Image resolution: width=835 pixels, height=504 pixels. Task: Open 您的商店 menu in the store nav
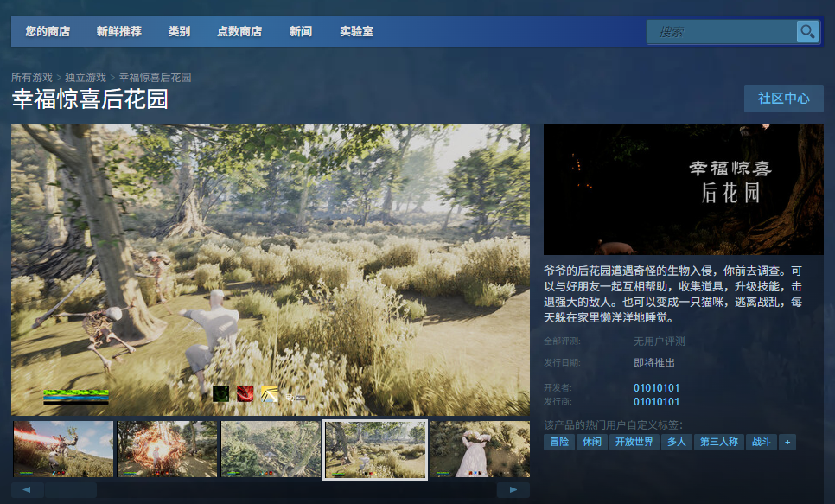(x=48, y=32)
